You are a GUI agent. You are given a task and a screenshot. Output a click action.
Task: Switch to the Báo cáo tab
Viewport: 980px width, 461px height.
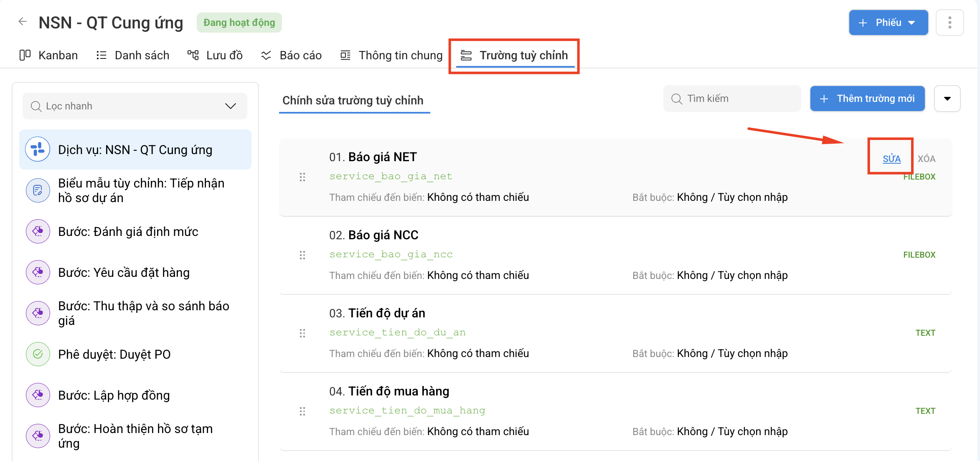291,55
